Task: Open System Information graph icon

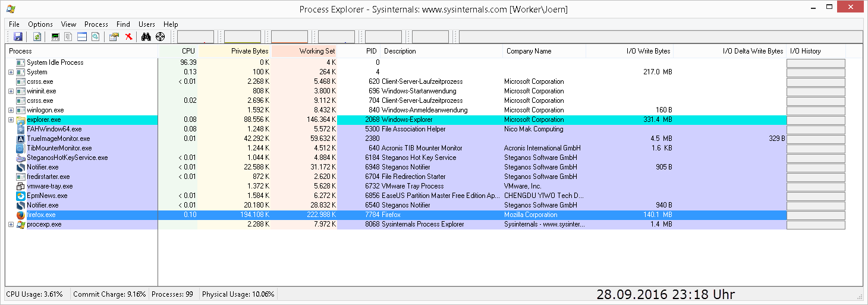Action: tap(56, 37)
